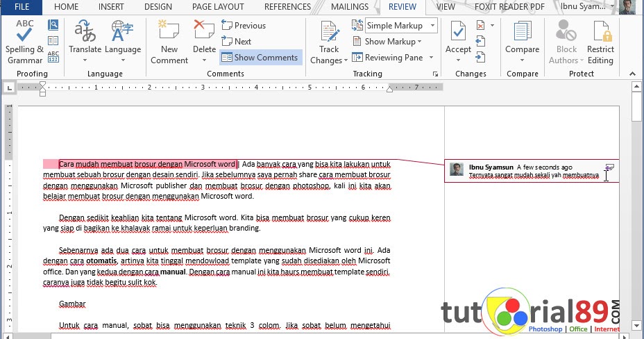Click the ruler's left indent marker
Screen dimensions: 644x339
(43, 94)
